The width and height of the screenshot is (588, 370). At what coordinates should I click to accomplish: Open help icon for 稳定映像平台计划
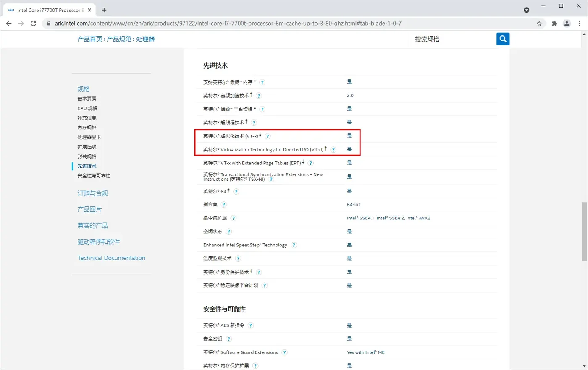265,285
